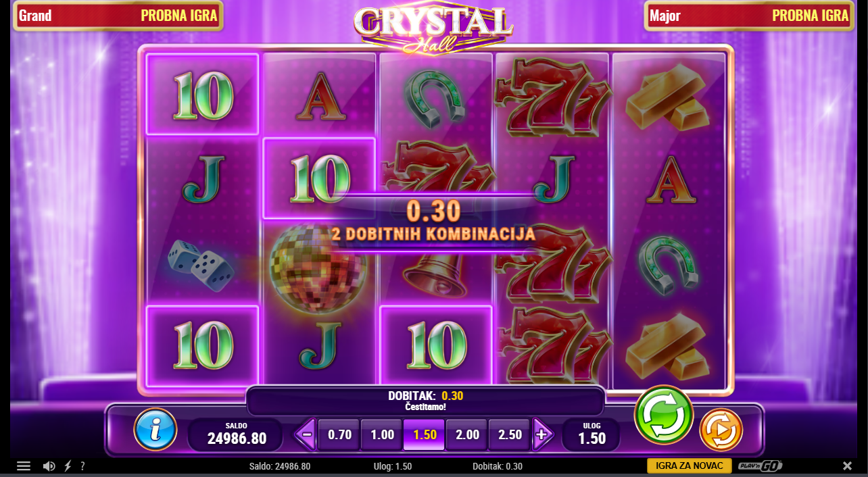Click the Play'n GO logo

[x=761, y=466]
